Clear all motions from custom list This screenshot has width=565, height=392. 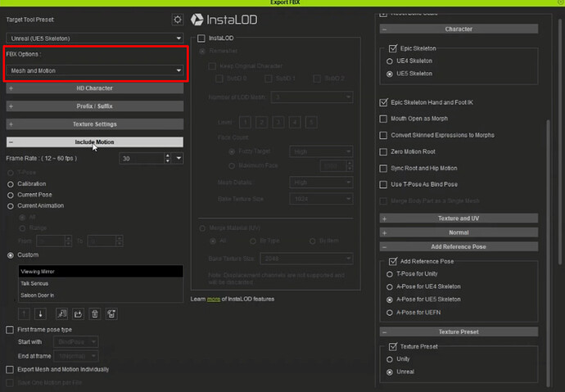pyautogui.click(x=111, y=314)
